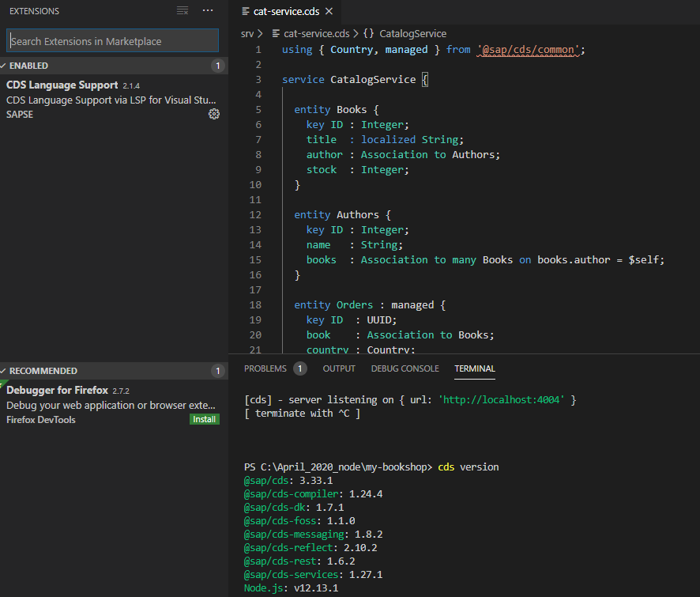Click the file icon in cat-service.cds tab
This screenshot has width=700, height=597.
(x=246, y=12)
